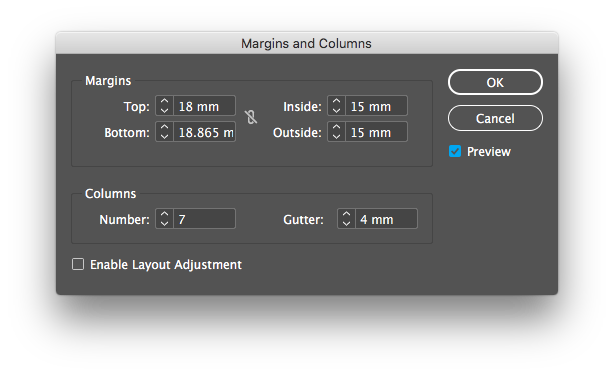Click the Cancel button
The height and width of the screenshot is (375, 614).
[x=495, y=118]
